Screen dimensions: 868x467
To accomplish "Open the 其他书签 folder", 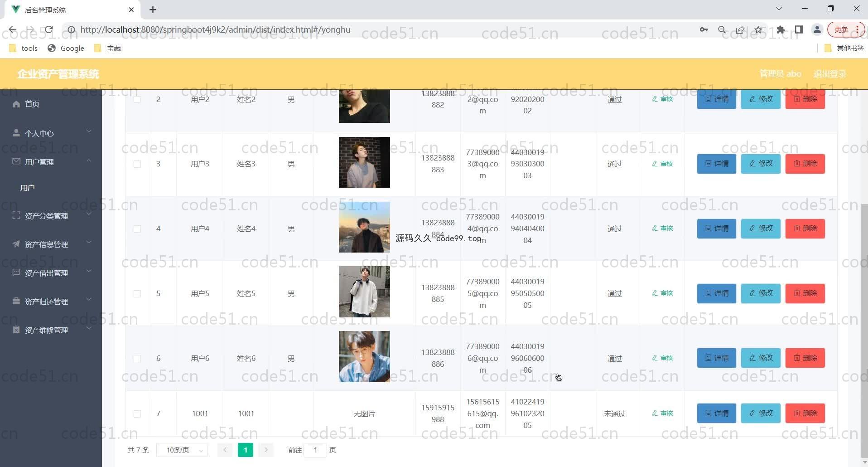I will [x=844, y=48].
